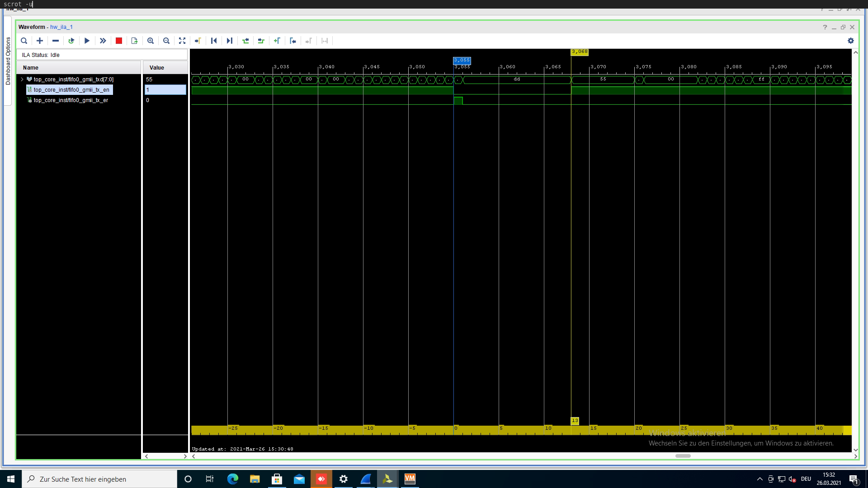
Task: Click the red Stop trigger button
Action: [119, 41]
